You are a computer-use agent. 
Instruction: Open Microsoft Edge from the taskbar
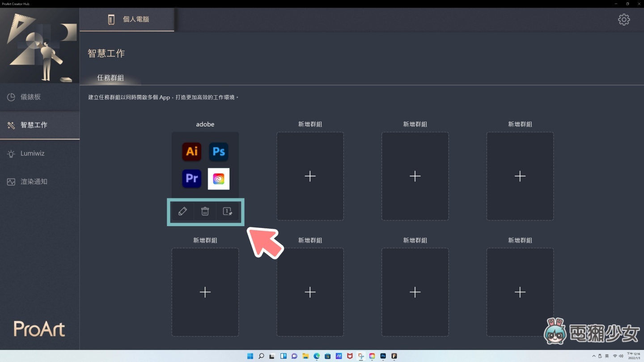[x=317, y=356]
